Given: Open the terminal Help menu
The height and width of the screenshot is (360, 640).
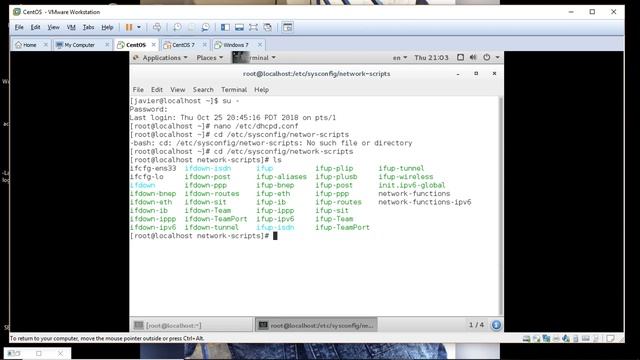Looking at the screenshot, I should click(x=261, y=90).
